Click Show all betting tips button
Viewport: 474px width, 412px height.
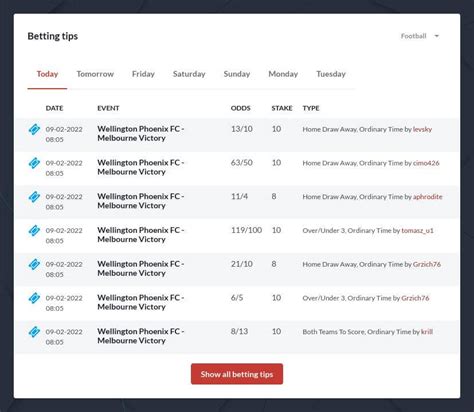click(x=237, y=374)
